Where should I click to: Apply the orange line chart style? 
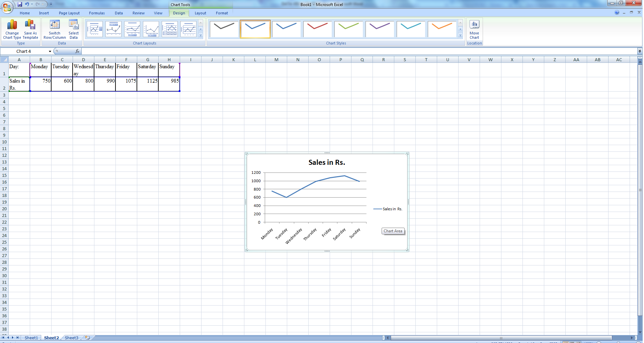click(442, 29)
